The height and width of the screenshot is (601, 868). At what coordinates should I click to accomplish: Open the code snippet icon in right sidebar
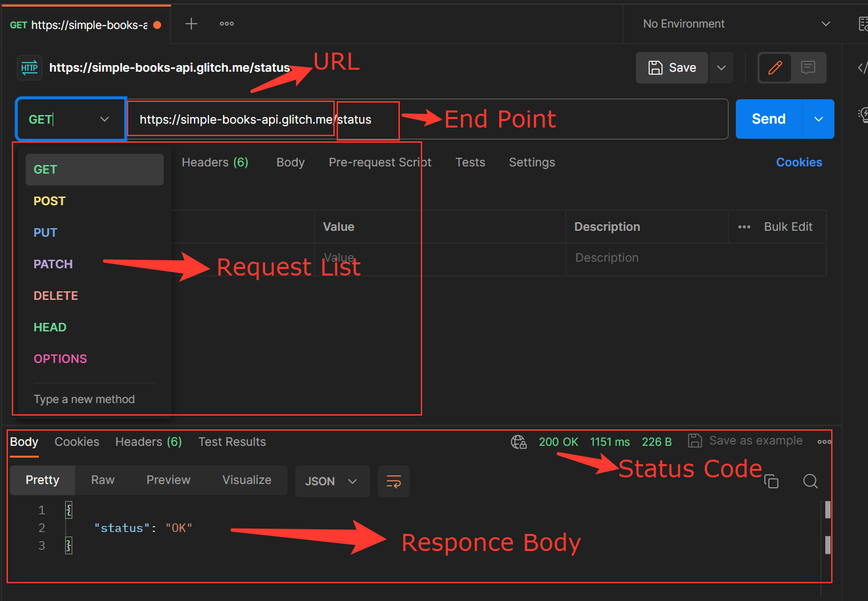862,68
